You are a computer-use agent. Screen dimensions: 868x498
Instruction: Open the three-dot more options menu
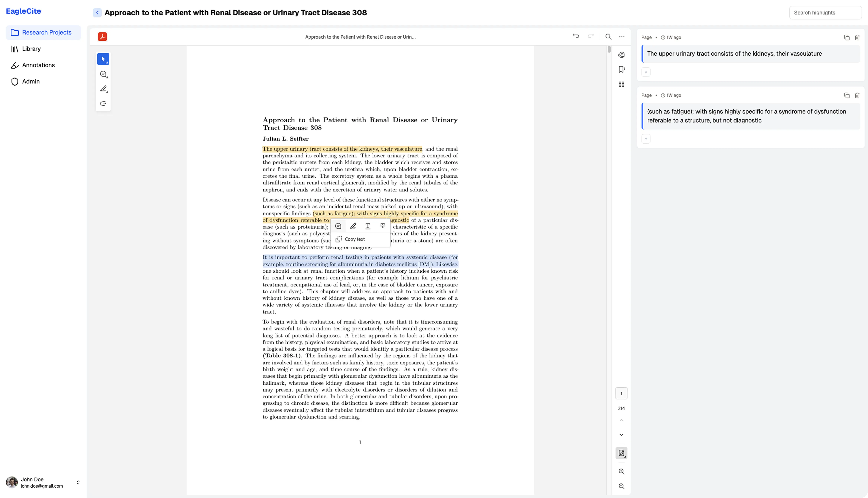(x=622, y=37)
